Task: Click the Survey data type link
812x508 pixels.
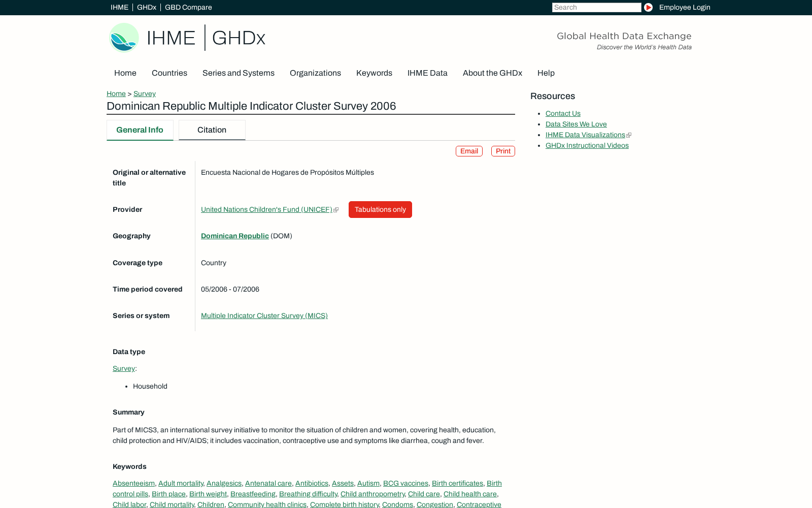Action: point(124,368)
